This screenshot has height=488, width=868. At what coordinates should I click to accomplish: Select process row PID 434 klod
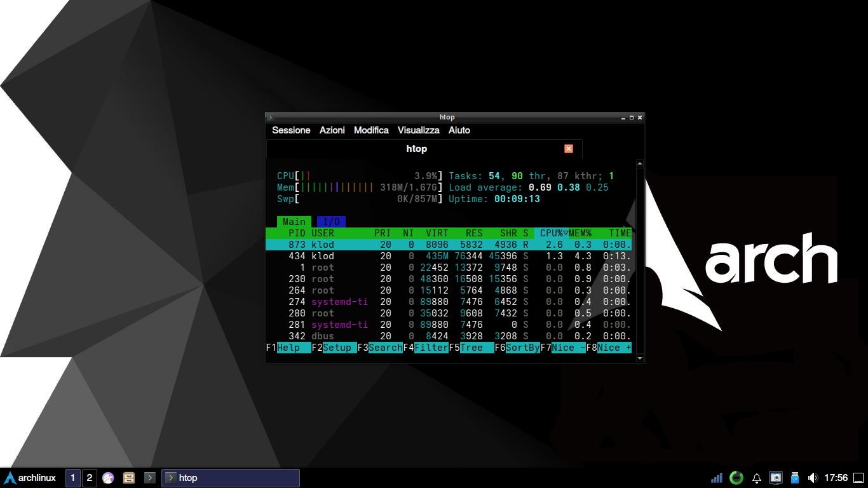[449, 256]
